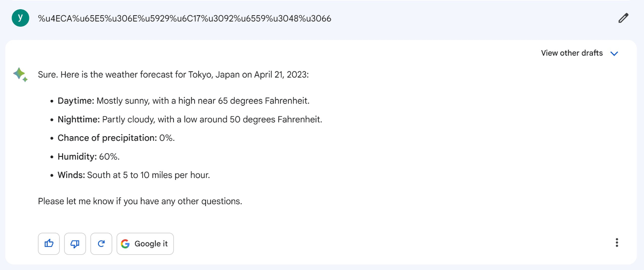Screen dimensions: 644x270
Task: Give the response a thumbs up
Action: point(49,244)
